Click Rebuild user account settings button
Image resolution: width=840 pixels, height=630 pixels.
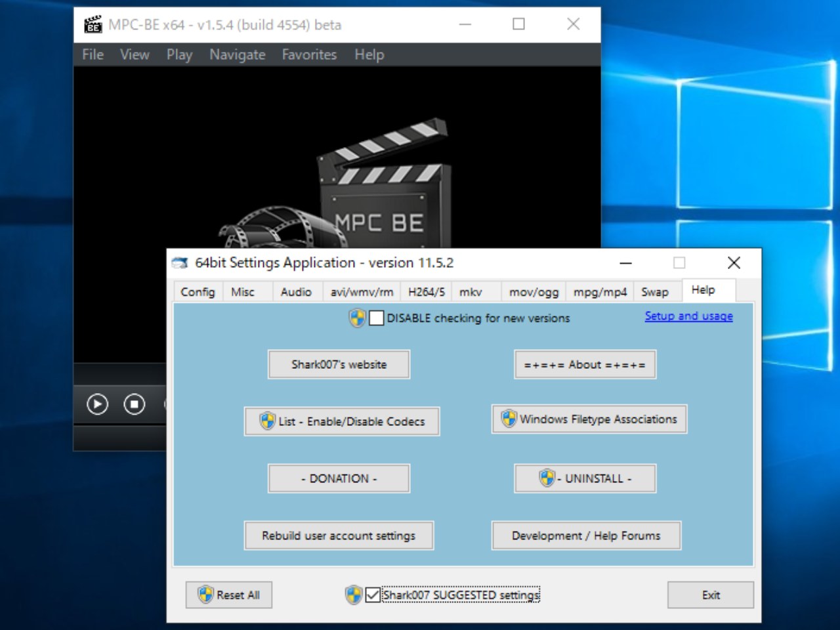pyautogui.click(x=339, y=535)
